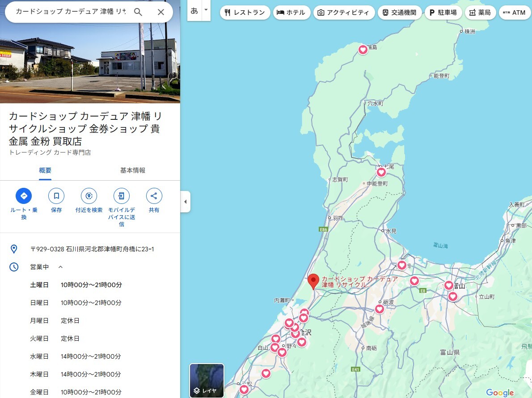The height and width of the screenshot is (398, 532).
Task: Click the 黒部 map label
Action: click(521, 225)
